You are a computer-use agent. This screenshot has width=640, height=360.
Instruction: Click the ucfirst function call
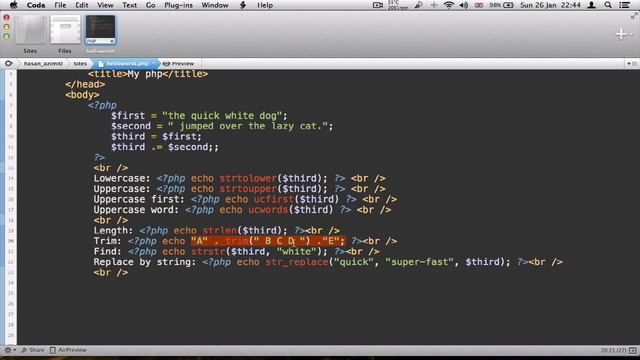274,199
